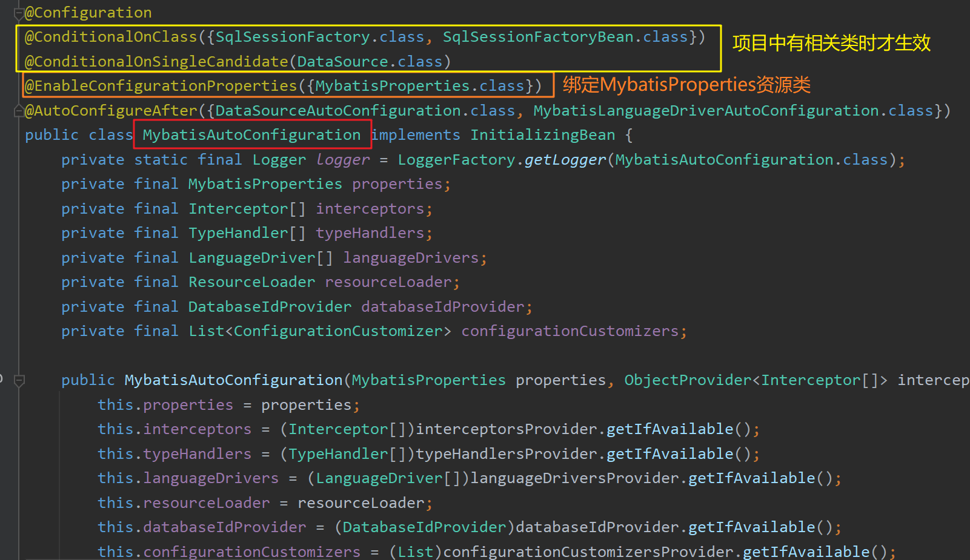This screenshot has height=560, width=970.
Task: Click this.configurationCustomizers assignment target
Action: [x=229, y=552]
